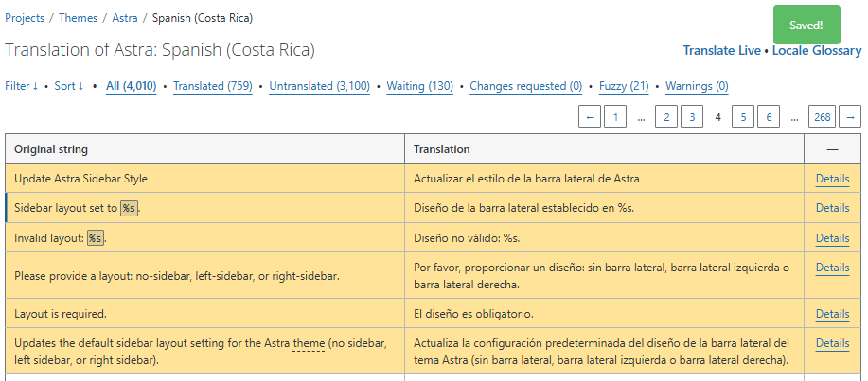Open Details for 'Layout is required.' row
The height and width of the screenshot is (381, 868).
832,314
